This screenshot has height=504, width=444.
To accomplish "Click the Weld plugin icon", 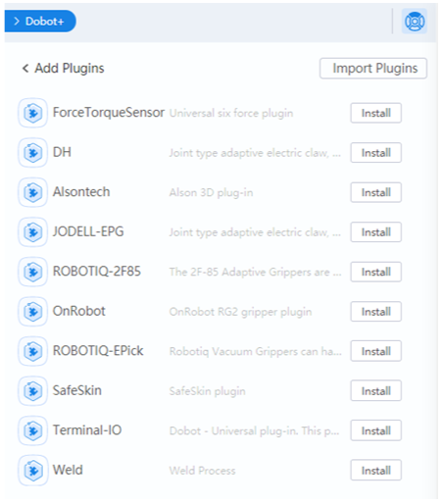I will click(x=33, y=471).
